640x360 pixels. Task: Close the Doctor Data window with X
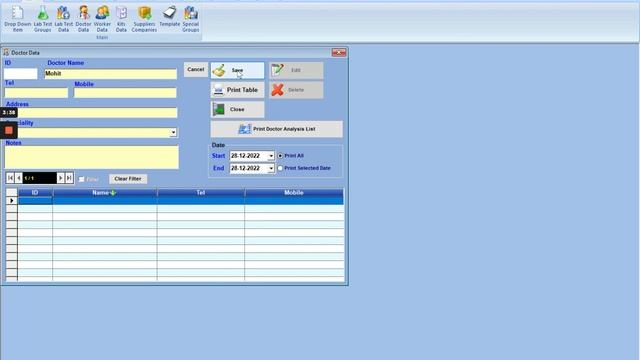point(339,53)
